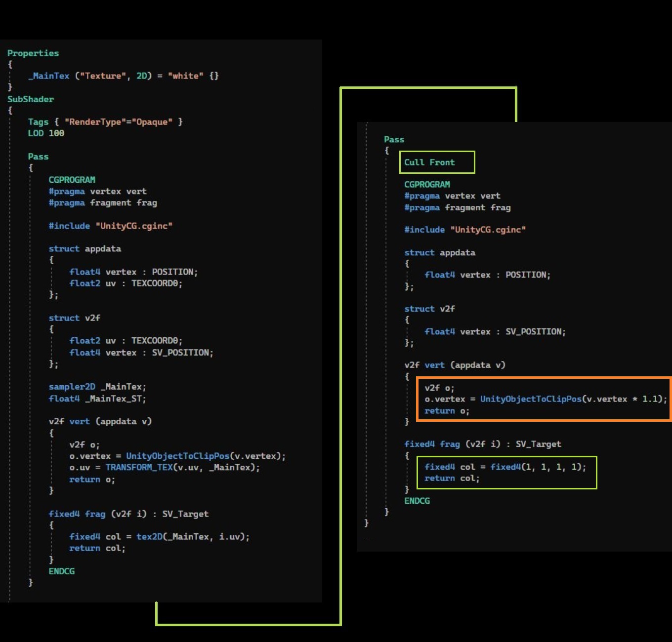Select the "SubShader" keyword
672x642 pixels.
31,99
